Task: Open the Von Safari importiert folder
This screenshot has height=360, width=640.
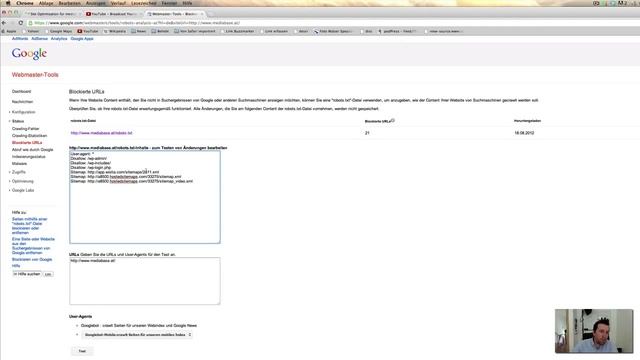Action: click(x=195, y=31)
